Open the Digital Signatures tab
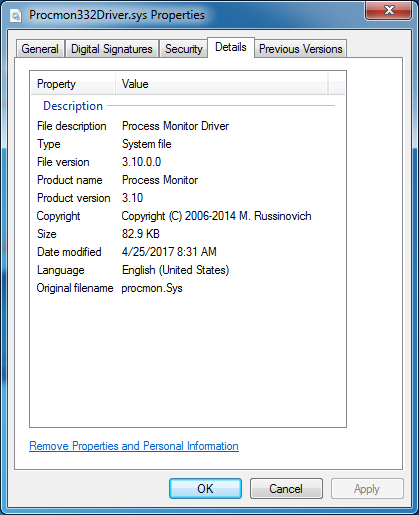This screenshot has width=419, height=515. (112, 49)
